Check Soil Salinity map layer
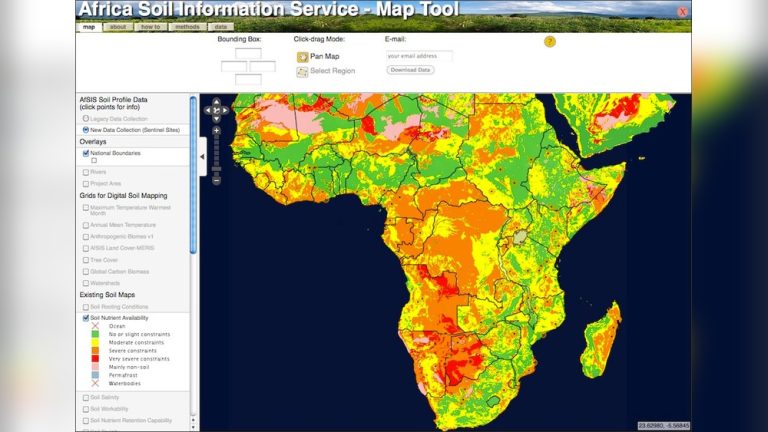768x432 pixels. pyautogui.click(x=86, y=398)
